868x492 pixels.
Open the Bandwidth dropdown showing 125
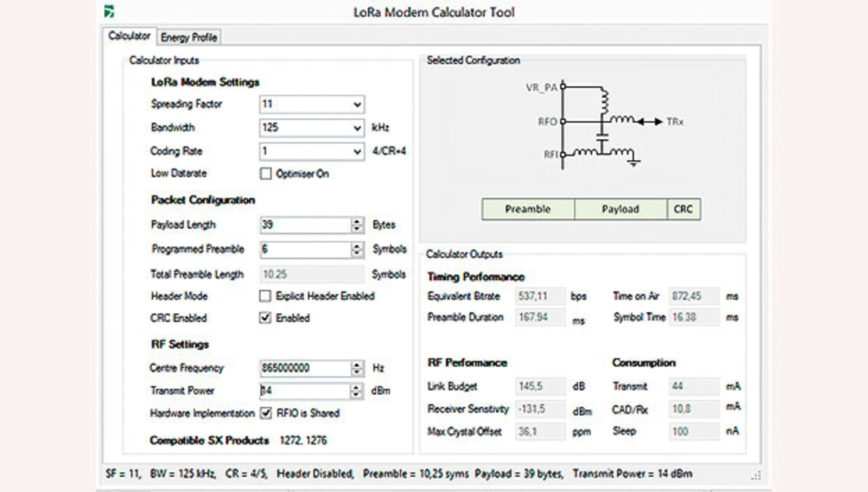click(x=312, y=128)
